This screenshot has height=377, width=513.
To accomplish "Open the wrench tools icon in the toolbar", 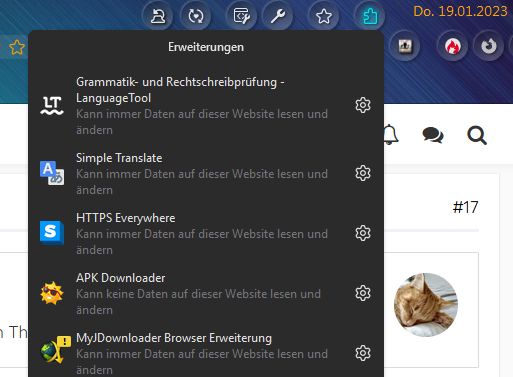I will 278,16.
